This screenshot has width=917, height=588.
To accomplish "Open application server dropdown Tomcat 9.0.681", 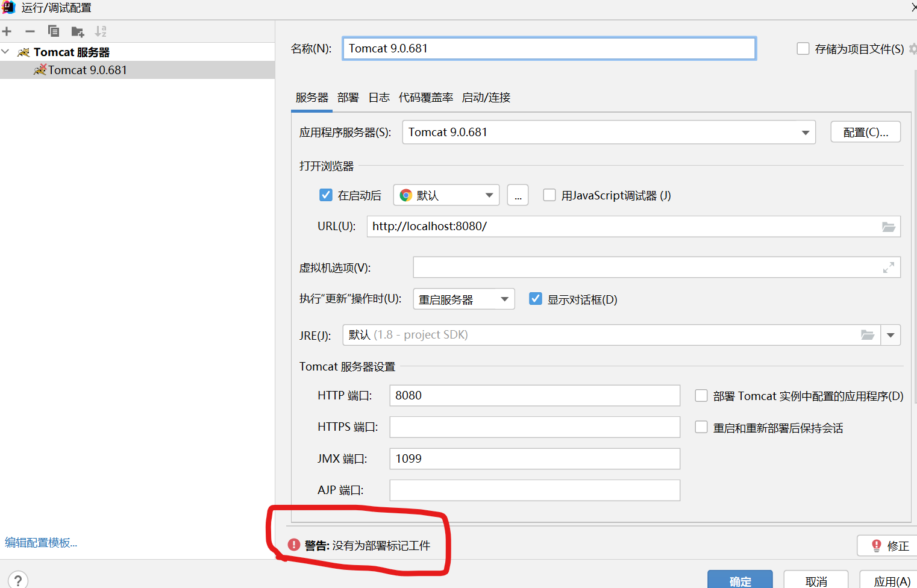I will pyautogui.click(x=609, y=132).
